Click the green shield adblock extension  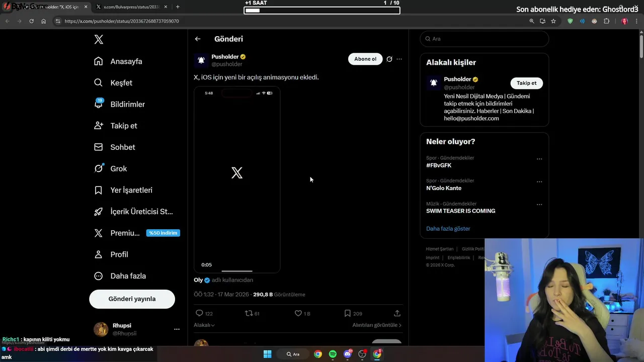click(570, 21)
